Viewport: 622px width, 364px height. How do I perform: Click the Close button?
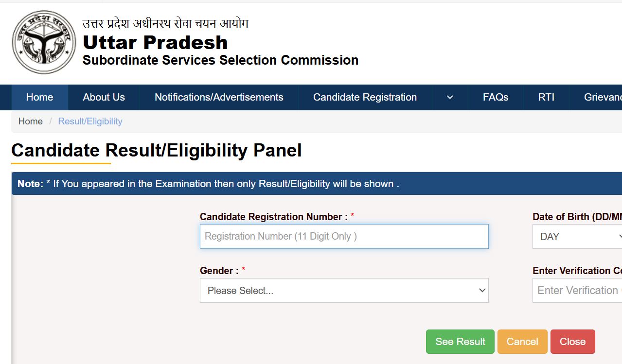tap(572, 342)
